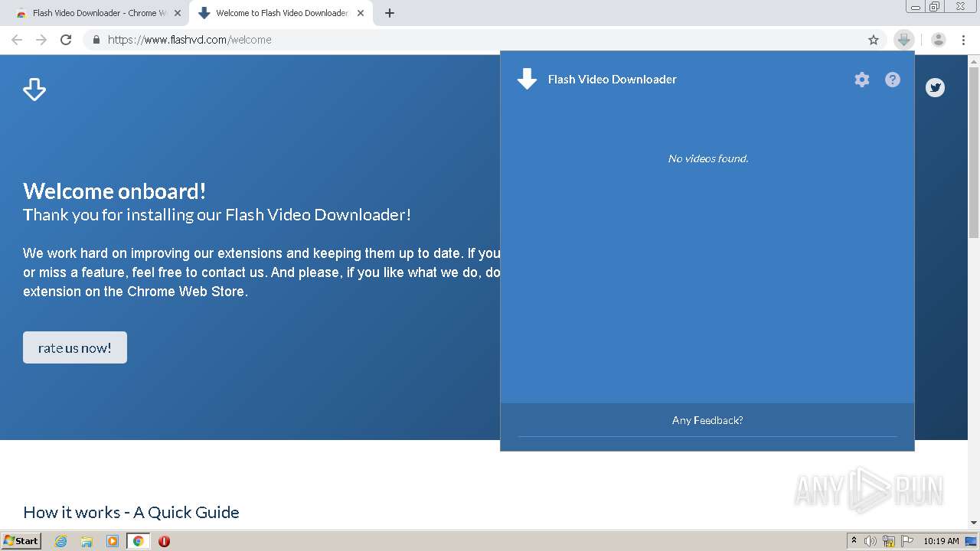Close the Welcome to Flash Video Downloader tab
980x551 pixels.
click(x=361, y=13)
